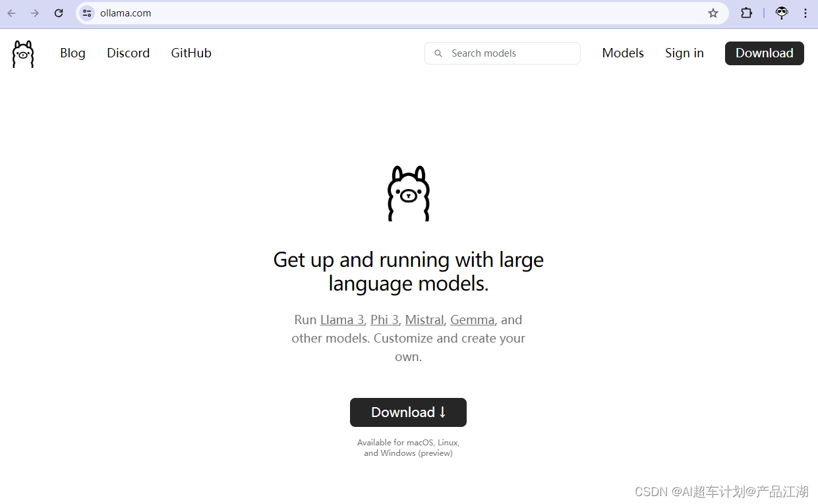This screenshot has width=818, height=504.
Task: Click the browser back arrow
Action: 11,13
